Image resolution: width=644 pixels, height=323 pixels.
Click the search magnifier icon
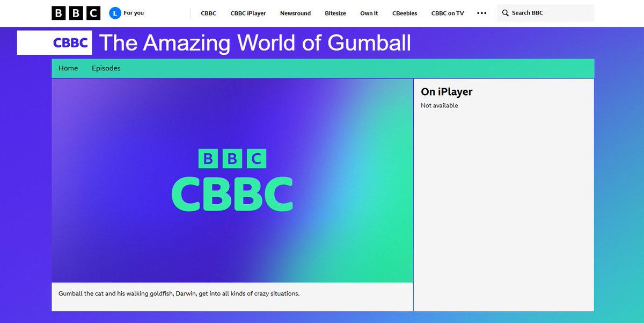pos(505,13)
